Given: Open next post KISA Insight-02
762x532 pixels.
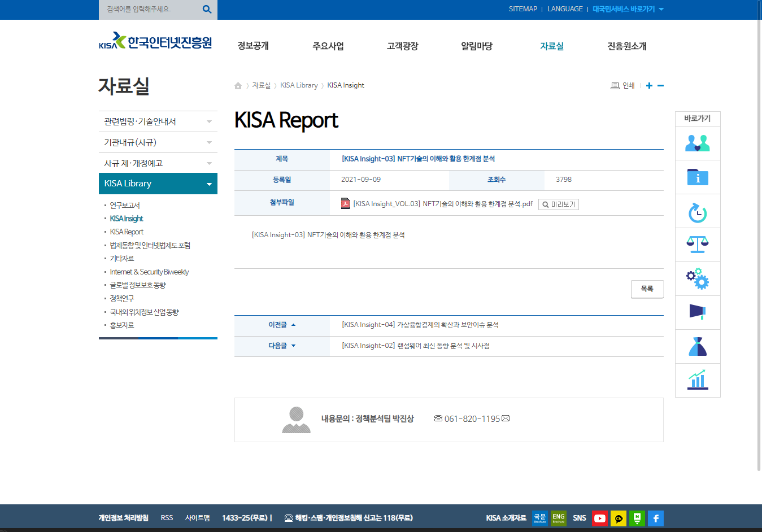Looking at the screenshot, I should [x=415, y=346].
